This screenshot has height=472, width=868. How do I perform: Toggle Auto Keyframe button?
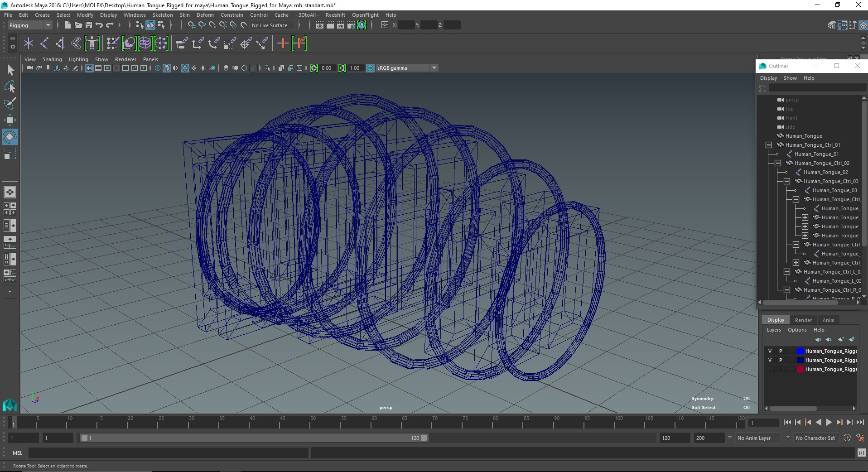847,438
